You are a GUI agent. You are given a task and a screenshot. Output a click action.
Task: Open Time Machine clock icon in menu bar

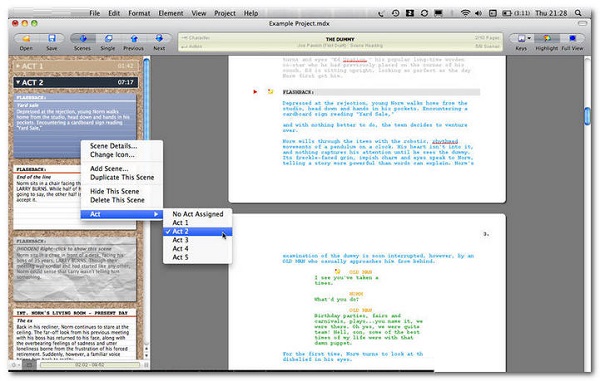[396, 13]
